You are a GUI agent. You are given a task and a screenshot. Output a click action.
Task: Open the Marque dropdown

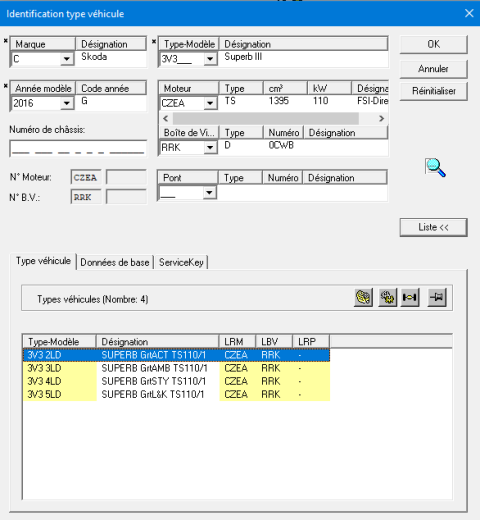pos(67,59)
